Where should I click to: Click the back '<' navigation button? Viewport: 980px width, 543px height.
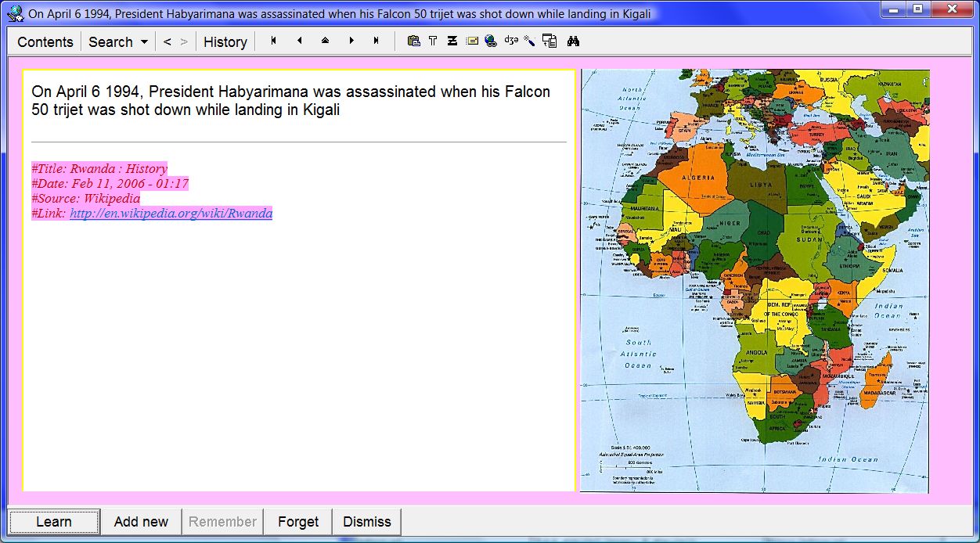click(167, 41)
